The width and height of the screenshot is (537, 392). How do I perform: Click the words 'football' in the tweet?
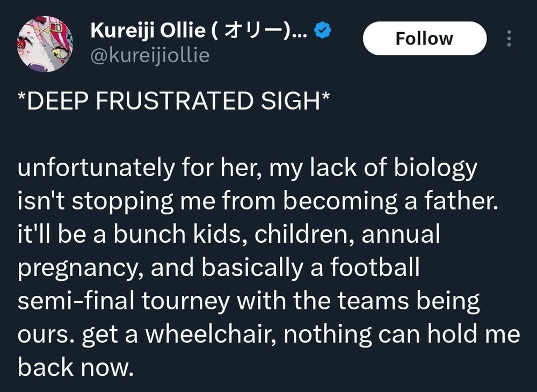pos(375,267)
